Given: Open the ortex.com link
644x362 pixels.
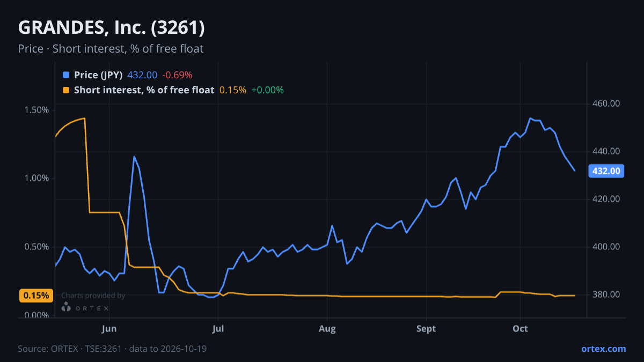Looking at the screenshot, I should point(603,349).
